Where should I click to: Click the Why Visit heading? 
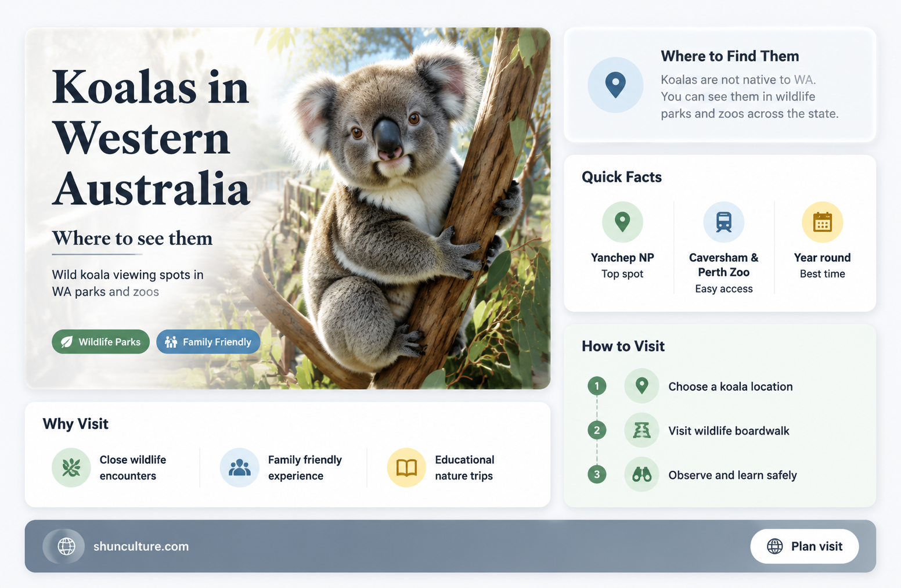[75, 424]
